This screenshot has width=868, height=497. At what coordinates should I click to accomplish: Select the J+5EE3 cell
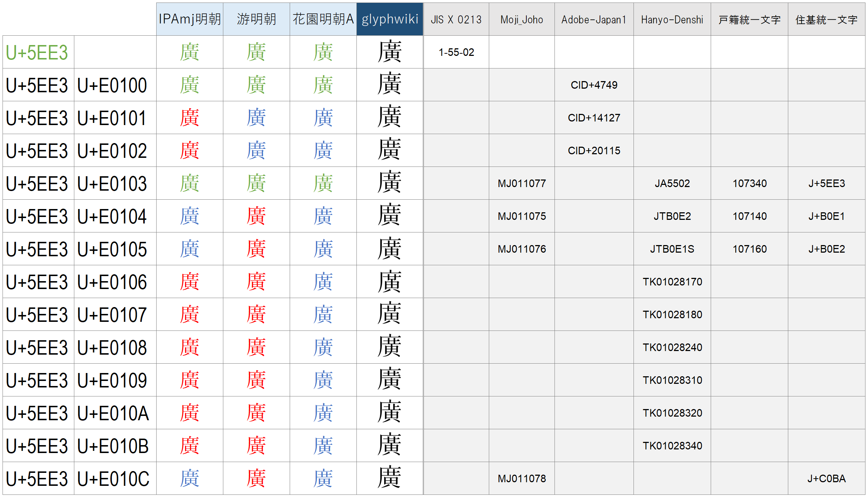[x=827, y=183]
